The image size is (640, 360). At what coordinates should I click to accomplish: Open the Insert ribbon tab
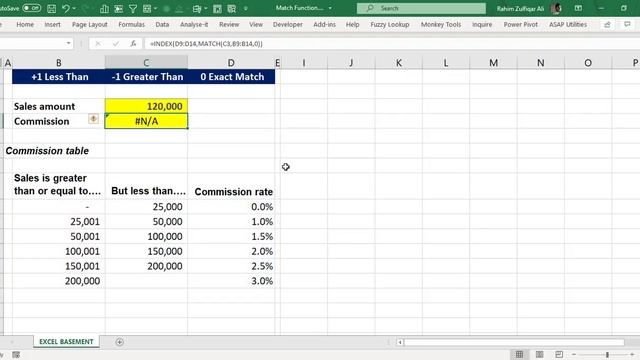tap(52, 24)
